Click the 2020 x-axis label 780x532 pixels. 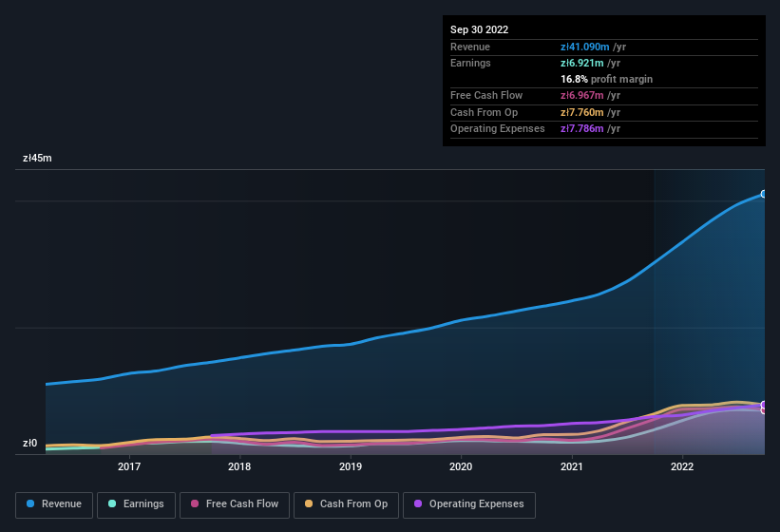pyautogui.click(x=461, y=466)
